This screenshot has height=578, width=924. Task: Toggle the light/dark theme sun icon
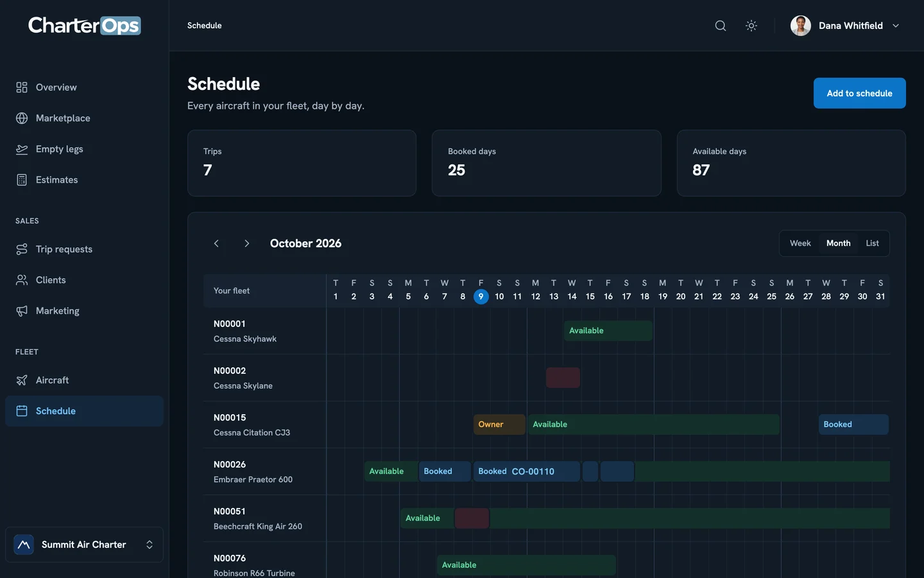(x=751, y=26)
